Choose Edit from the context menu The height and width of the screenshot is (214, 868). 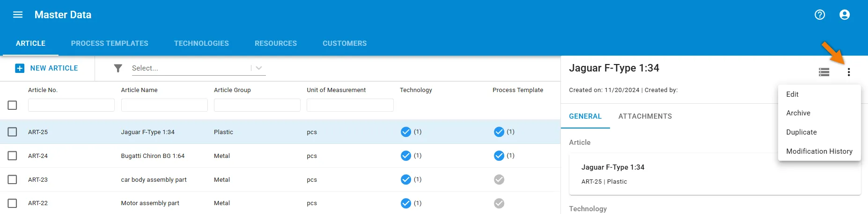click(819, 94)
